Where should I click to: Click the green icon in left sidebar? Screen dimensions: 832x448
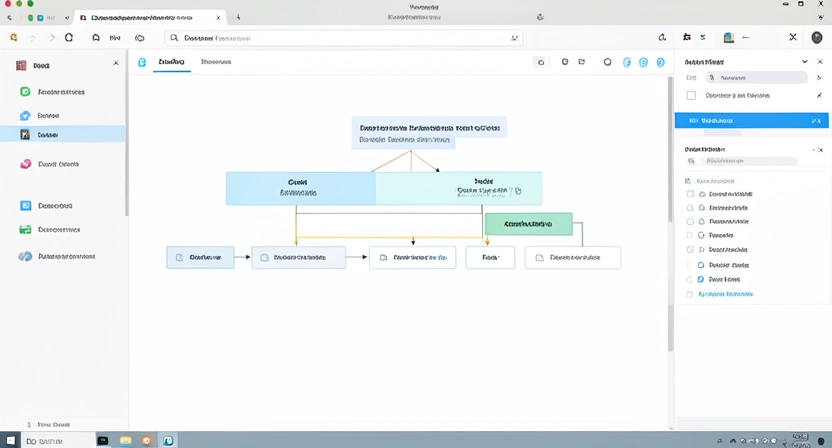pos(25,92)
